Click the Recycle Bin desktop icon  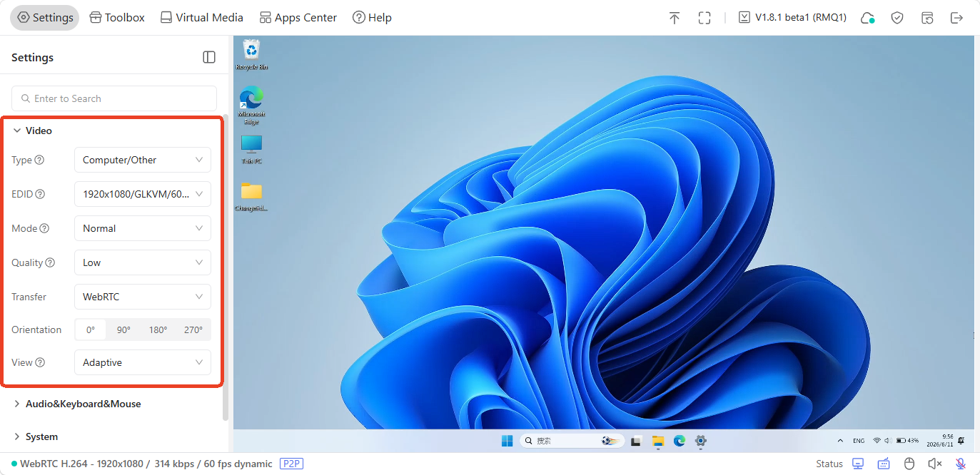click(251, 55)
